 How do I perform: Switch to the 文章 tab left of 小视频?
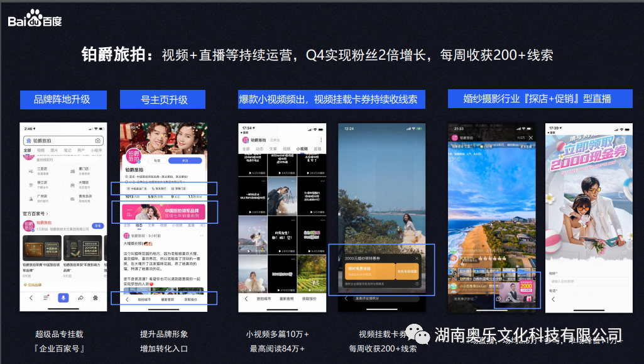(x=273, y=149)
